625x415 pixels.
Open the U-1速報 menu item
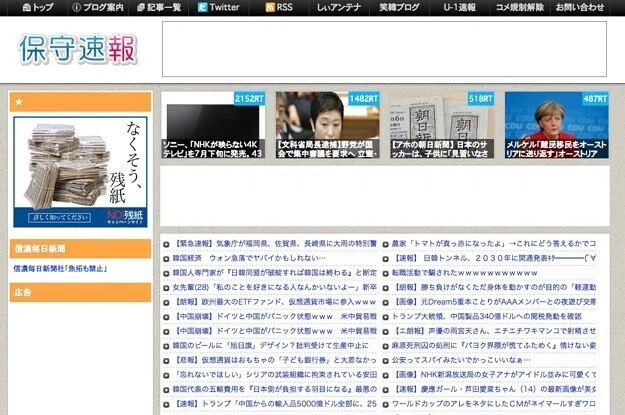(x=460, y=7)
